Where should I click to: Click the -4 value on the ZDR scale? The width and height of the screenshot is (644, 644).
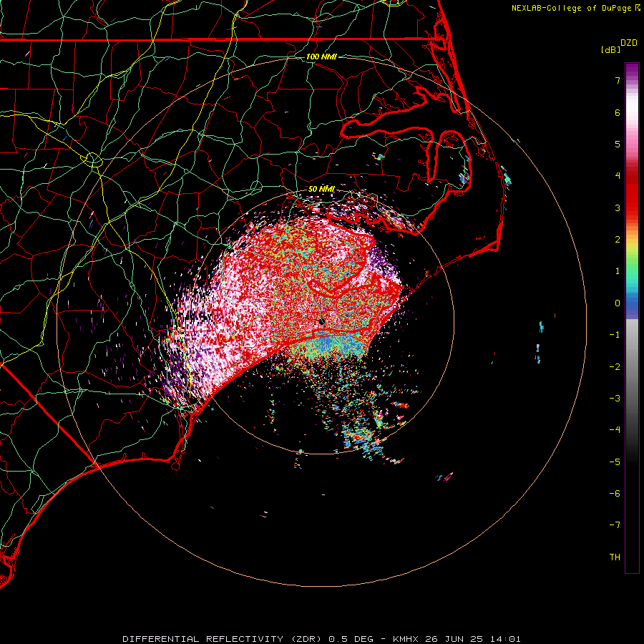click(615, 430)
